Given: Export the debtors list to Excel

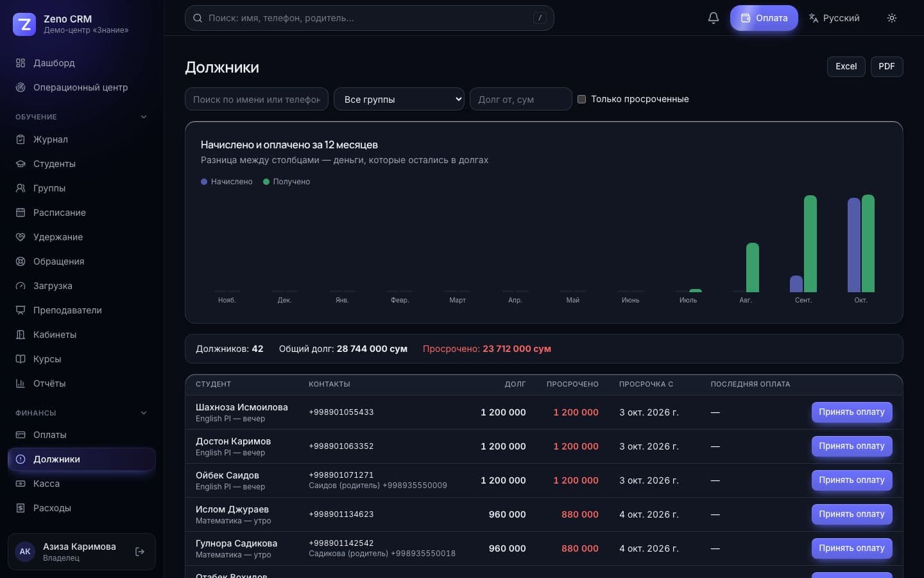Looking at the screenshot, I should click(x=846, y=67).
